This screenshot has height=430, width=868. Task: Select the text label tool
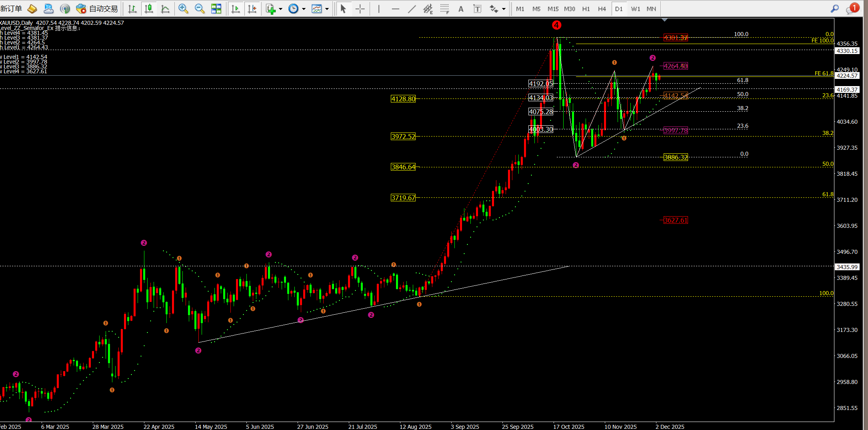pos(461,9)
